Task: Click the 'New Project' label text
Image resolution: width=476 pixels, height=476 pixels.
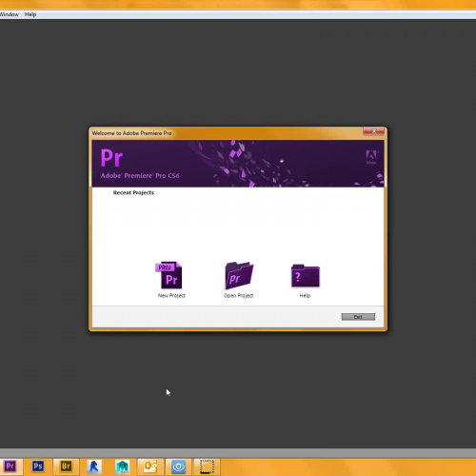Action: tap(171, 296)
